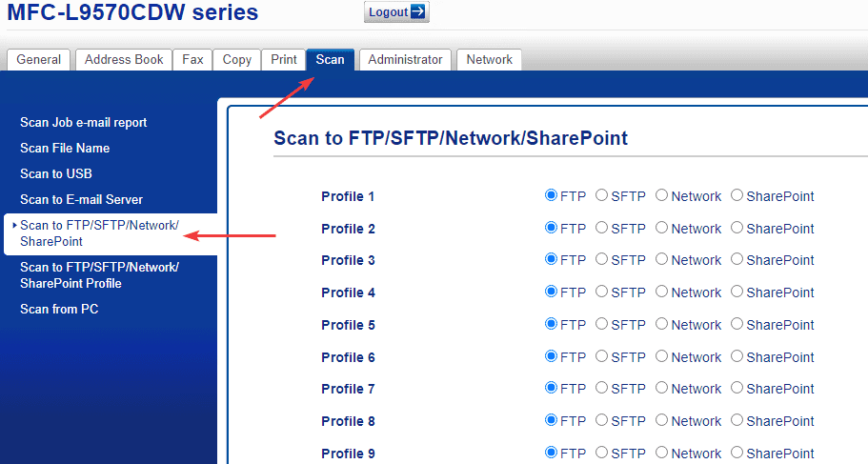Select Network for Profile 2
The image size is (868, 464).
[661, 228]
